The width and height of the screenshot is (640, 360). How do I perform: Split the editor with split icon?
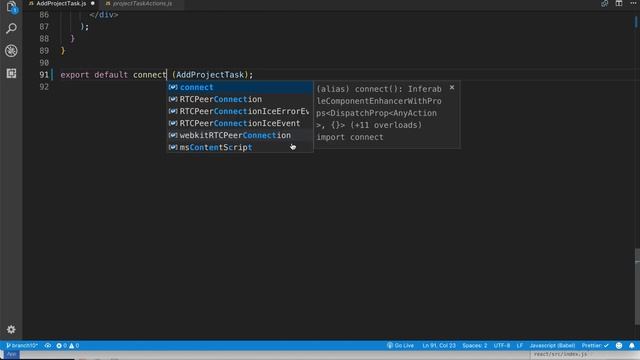[619, 3]
